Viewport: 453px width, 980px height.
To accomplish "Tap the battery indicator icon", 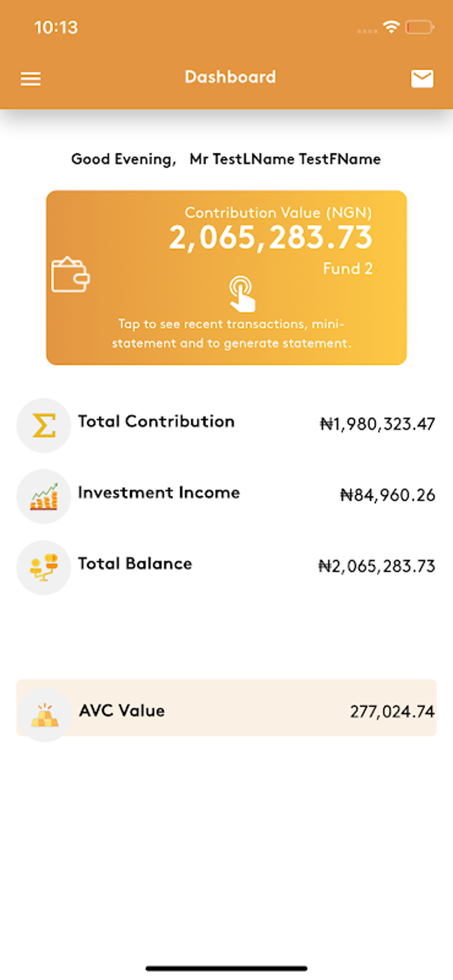I will tap(420, 27).
